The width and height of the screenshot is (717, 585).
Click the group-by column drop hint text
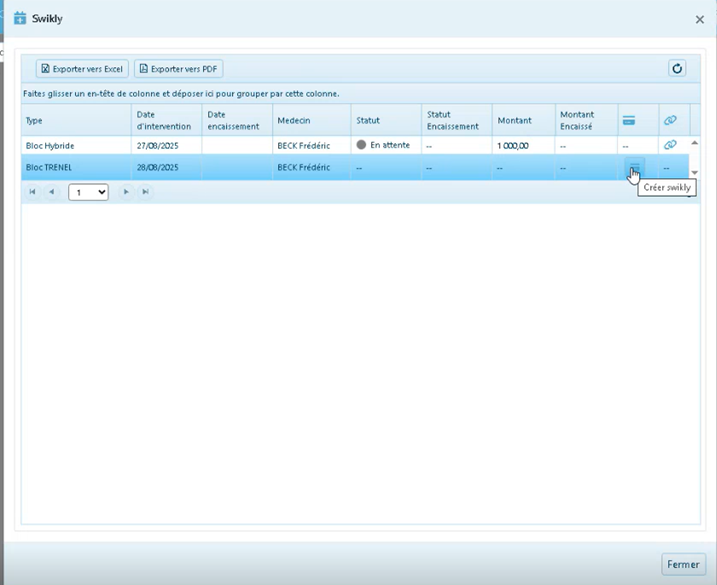coord(181,94)
